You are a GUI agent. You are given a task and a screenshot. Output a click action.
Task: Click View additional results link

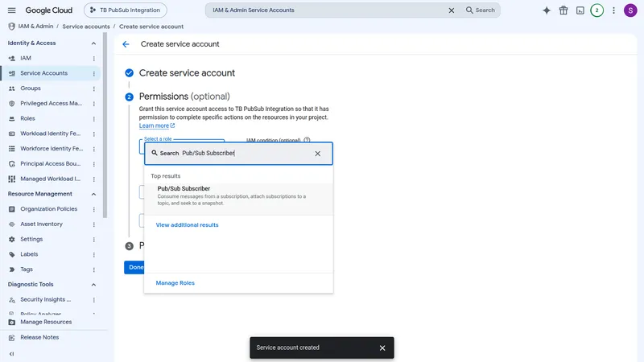tap(187, 225)
